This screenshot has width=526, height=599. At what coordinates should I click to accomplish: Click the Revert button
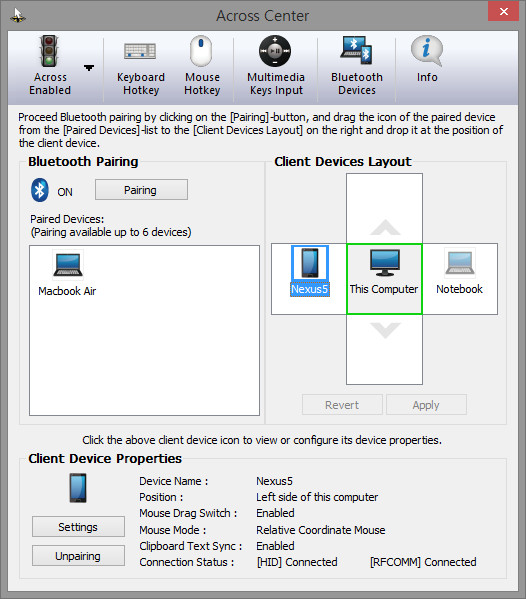(x=342, y=405)
